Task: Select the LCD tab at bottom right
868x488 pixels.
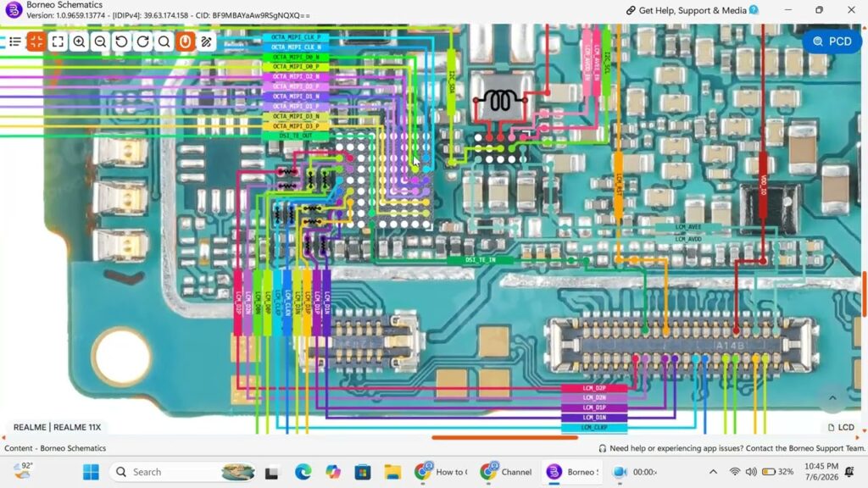Action: click(840, 427)
